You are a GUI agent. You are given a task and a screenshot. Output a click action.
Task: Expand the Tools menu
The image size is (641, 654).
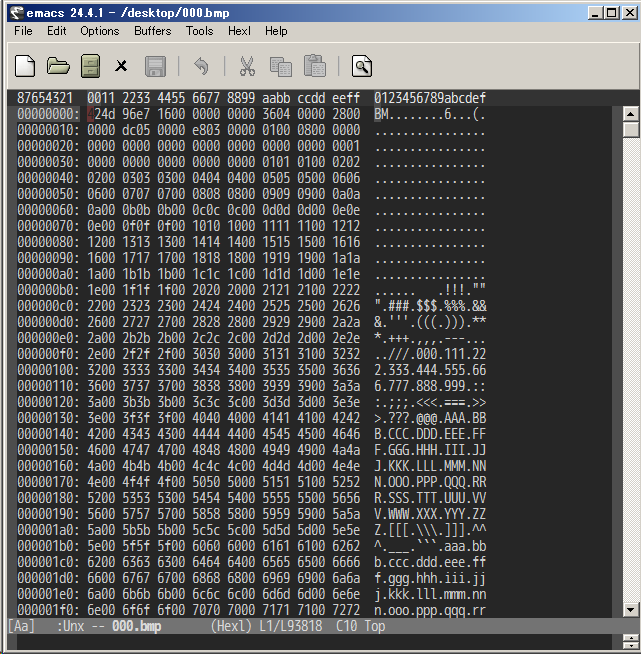tap(199, 31)
